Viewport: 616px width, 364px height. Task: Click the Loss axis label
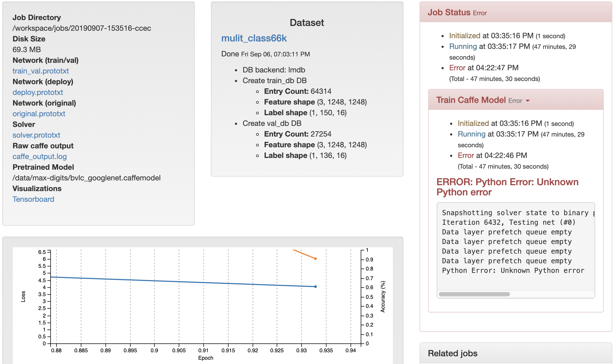pos(23,297)
